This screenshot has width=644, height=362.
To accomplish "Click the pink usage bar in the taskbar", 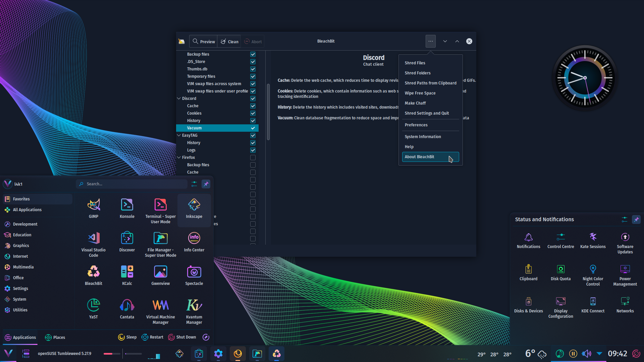I will tap(112, 354).
